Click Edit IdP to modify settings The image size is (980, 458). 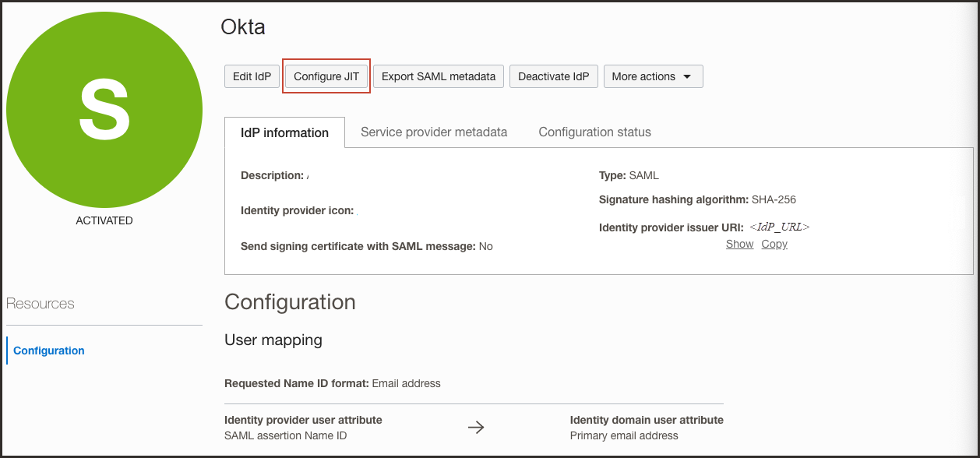point(252,76)
